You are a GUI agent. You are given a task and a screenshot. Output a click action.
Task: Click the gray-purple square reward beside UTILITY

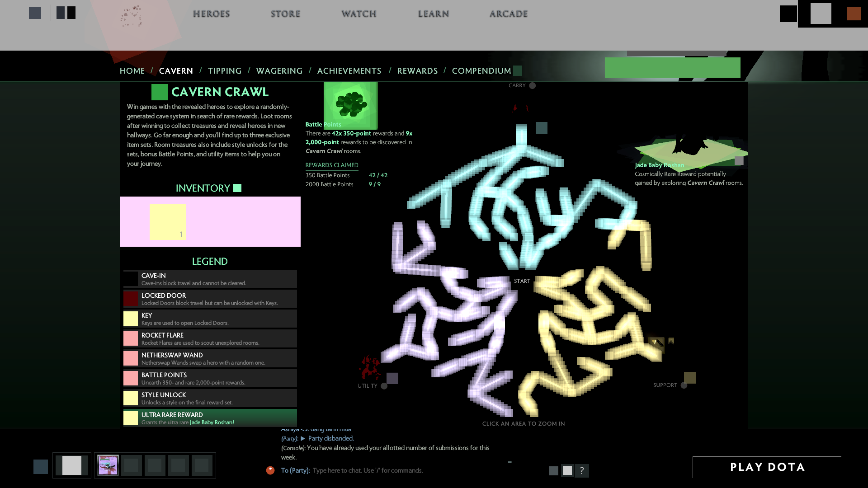(x=392, y=378)
